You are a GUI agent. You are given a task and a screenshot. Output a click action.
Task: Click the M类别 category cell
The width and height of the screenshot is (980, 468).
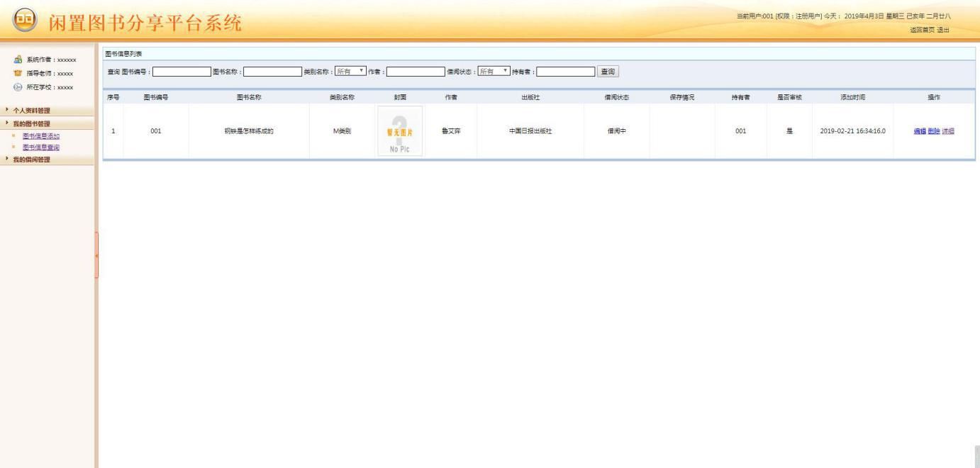click(342, 131)
